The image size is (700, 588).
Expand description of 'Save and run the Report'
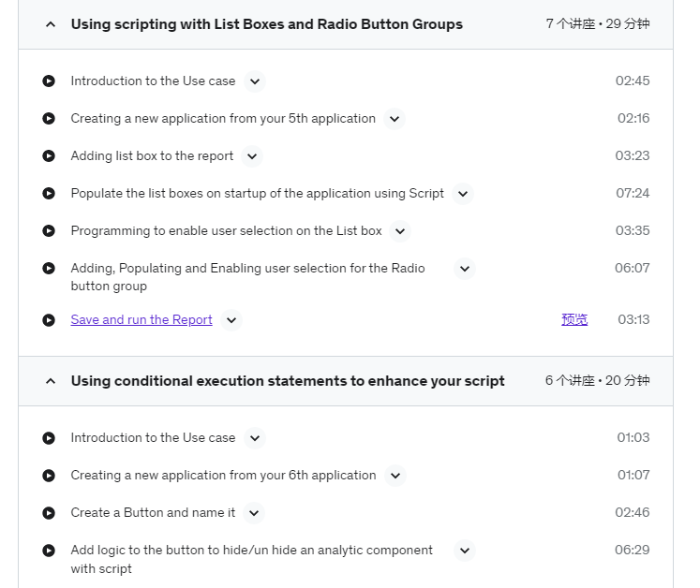click(231, 320)
